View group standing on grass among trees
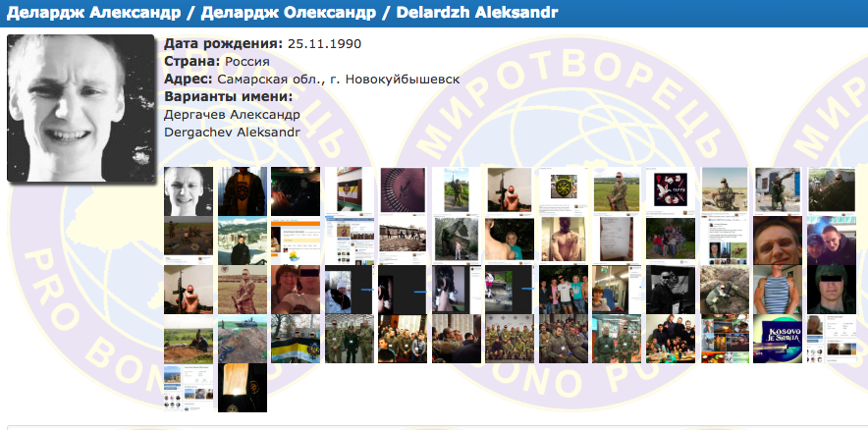This screenshot has width=868, height=430. coord(671,240)
